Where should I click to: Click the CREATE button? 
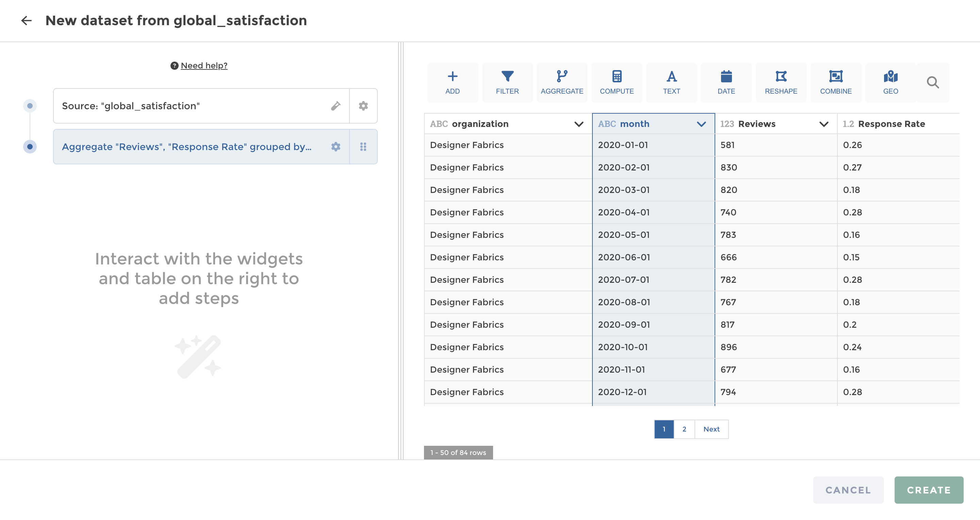tap(928, 490)
